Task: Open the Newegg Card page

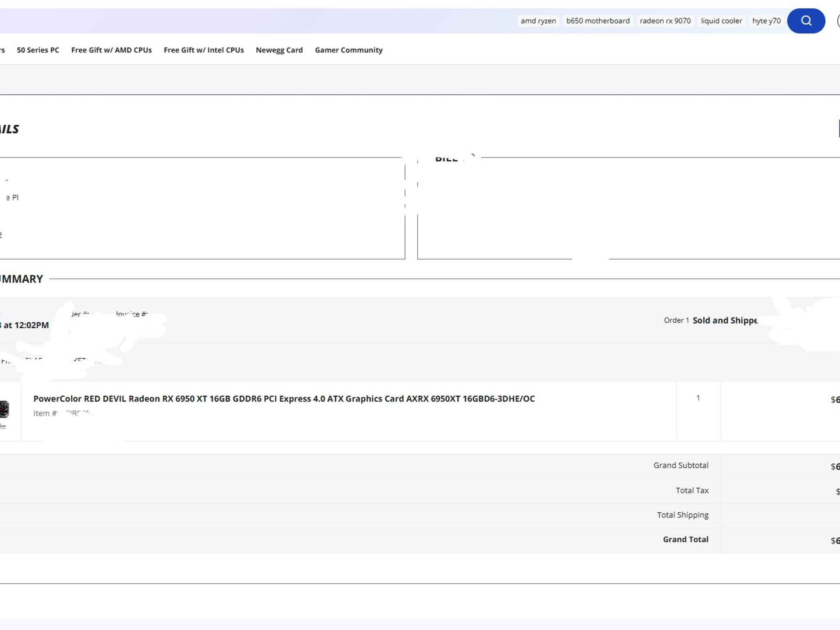Action: click(x=279, y=50)
